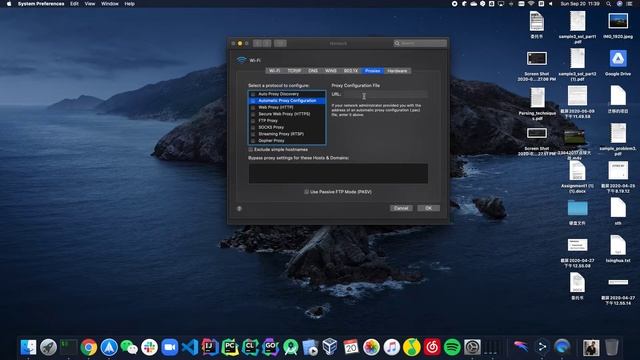Toggle Auto Proxy Discovery checkbox
Screen dimensions: 640x360
tap(253, 94)
